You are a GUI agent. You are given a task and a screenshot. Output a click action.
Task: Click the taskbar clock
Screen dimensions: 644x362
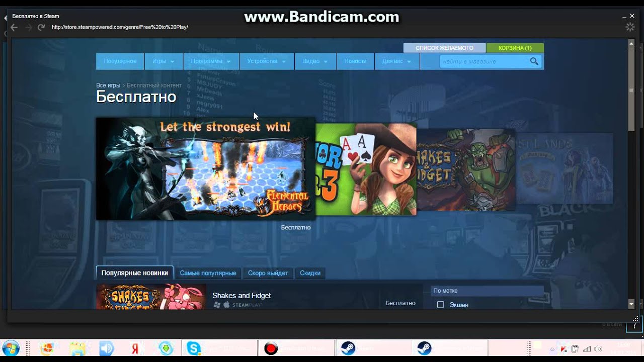[624, 348]
